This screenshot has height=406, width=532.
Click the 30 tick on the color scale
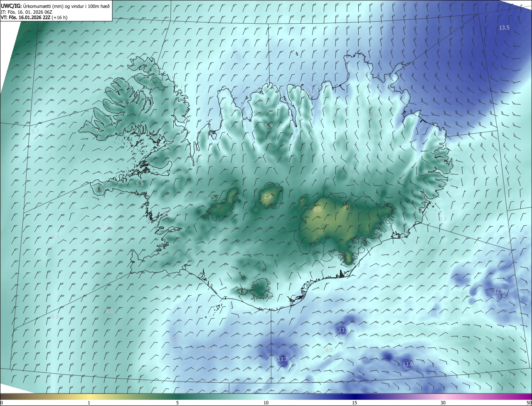(443, 403)
